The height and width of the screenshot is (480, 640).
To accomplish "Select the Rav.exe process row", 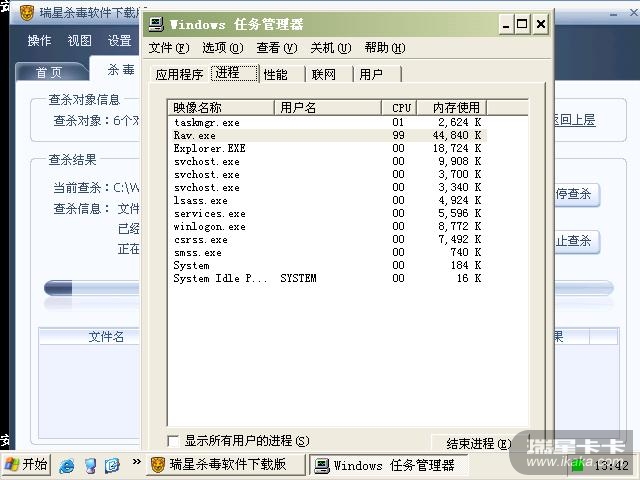I will pos(327,136).
